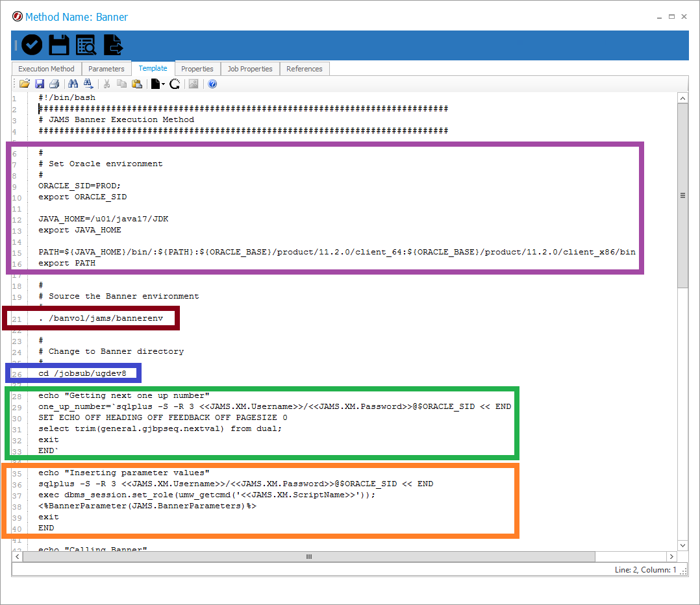Click the 'export JAVA_HOME' line
The width and height of the screenshot is (700, 605).
[80, 230]
